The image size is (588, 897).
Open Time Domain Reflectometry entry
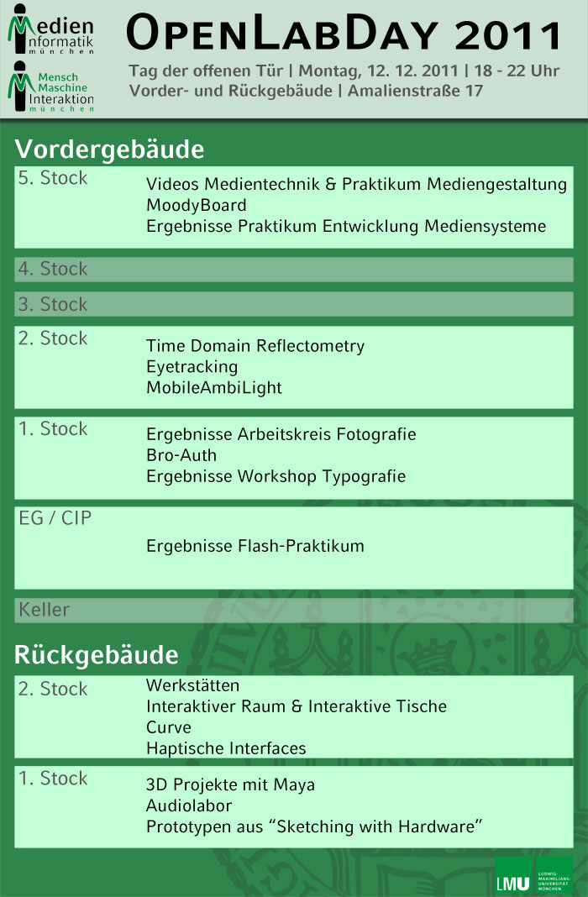(x=255, y=346)
